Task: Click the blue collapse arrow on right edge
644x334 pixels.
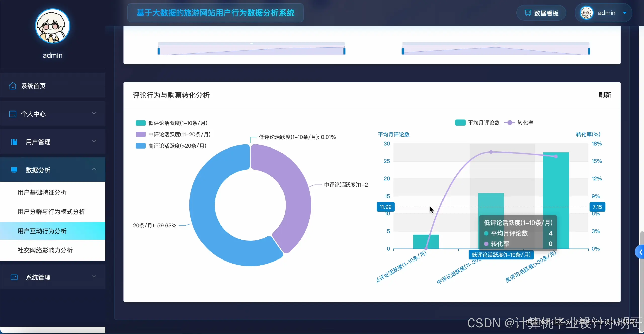Action: point(640,252)
